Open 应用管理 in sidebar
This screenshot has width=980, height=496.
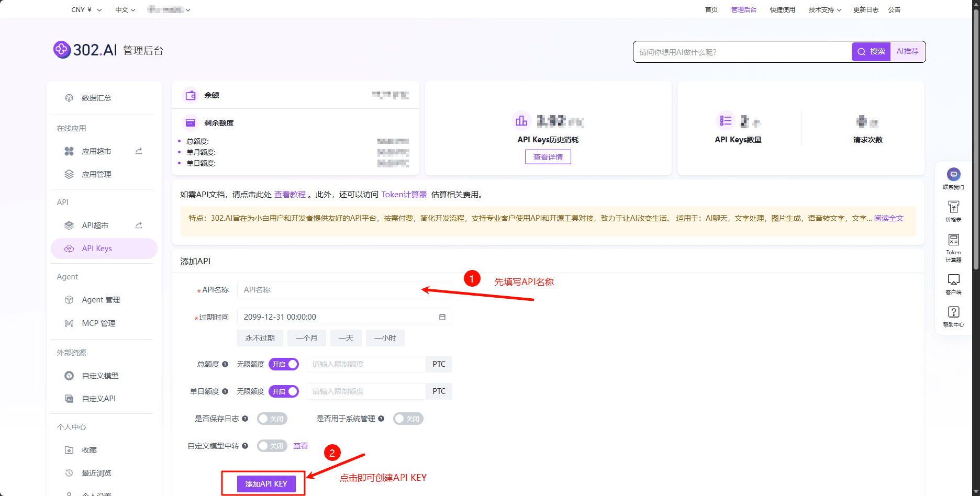point(96,174)
